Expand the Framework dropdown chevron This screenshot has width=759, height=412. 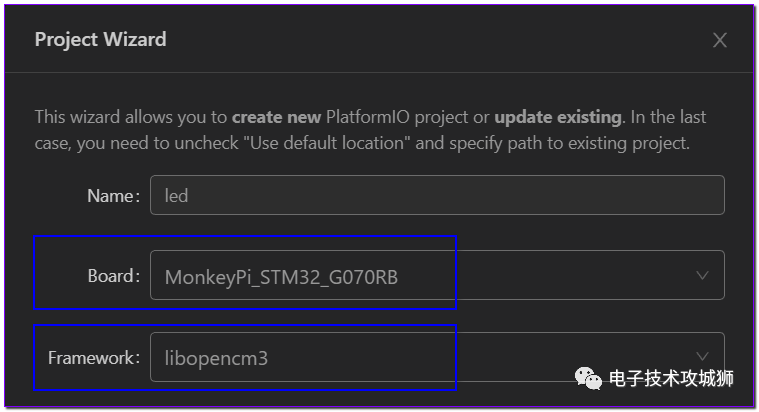click(702, 356)
